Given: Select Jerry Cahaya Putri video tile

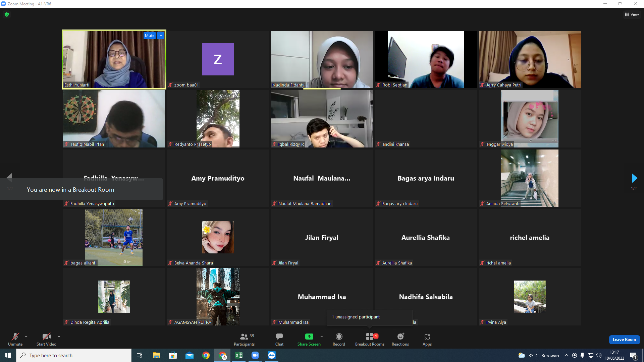Looking at the screenshot, I should click(x=530, y=60).
